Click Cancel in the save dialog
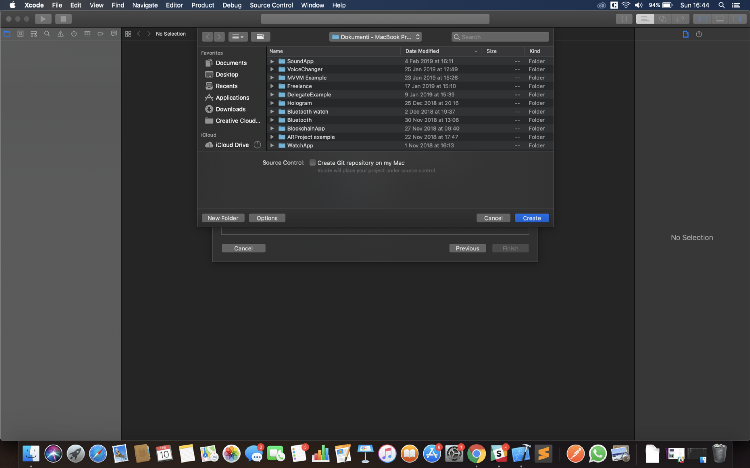 point(493,218)
